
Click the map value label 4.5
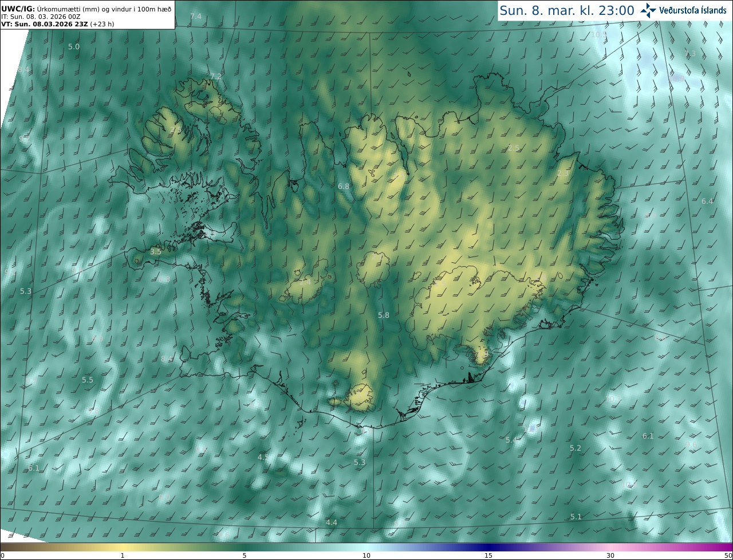pyautogui.click(x=263, y=457)
